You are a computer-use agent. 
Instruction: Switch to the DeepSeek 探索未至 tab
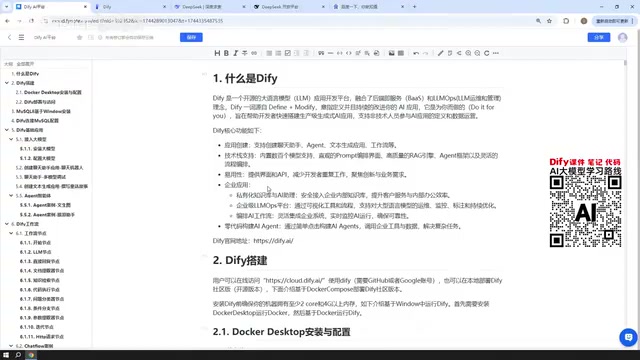210,7
